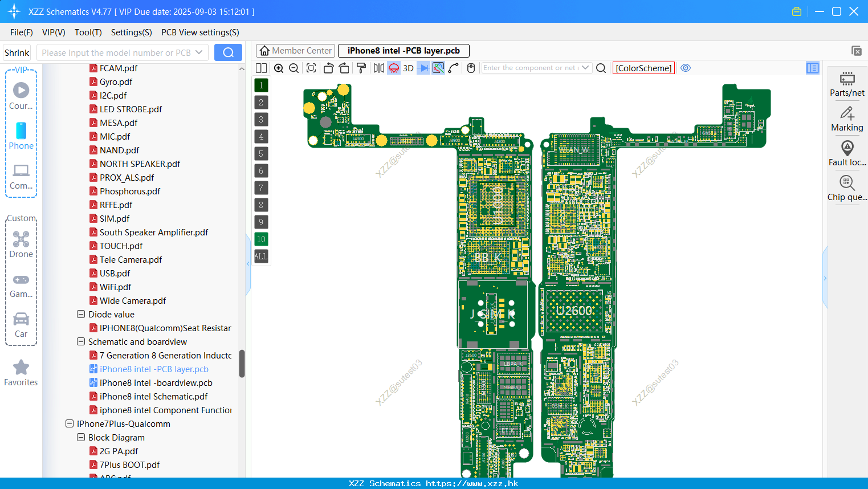868x489 pixels.
Task: Toggle the diode symbol tool
Action: (x=423, y=68)
